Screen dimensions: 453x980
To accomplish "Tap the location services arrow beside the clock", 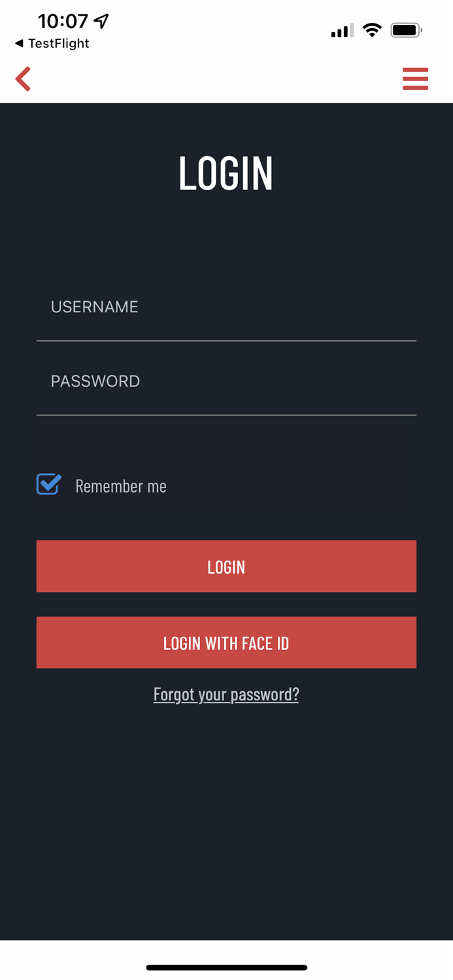I will (x=101, y=20).
